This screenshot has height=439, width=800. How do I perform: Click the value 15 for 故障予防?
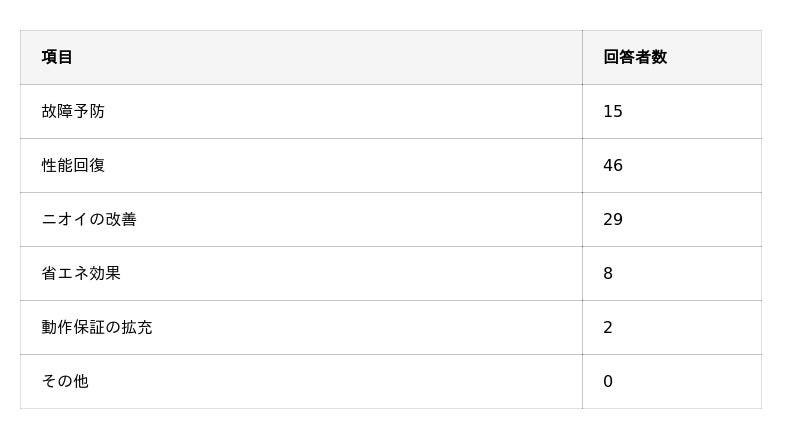[x=613, y=111]
